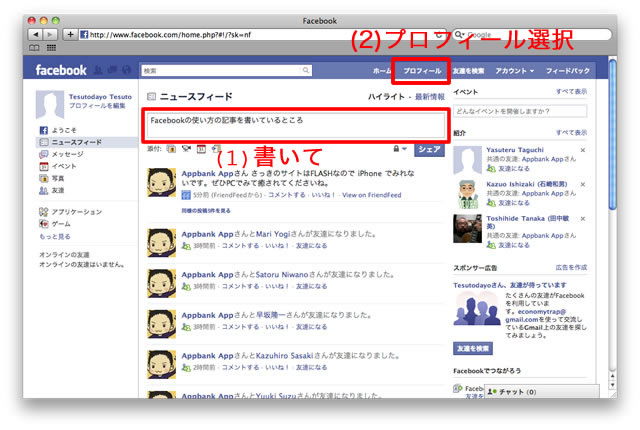
Task: Click the Safari Google search field
Action: pyautogui.click(x=532, y=35)
